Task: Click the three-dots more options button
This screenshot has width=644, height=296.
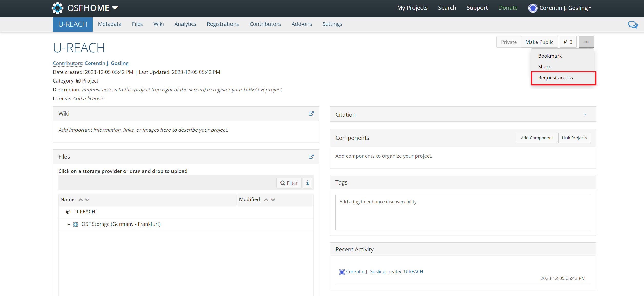Action: [x=586, y=42]
